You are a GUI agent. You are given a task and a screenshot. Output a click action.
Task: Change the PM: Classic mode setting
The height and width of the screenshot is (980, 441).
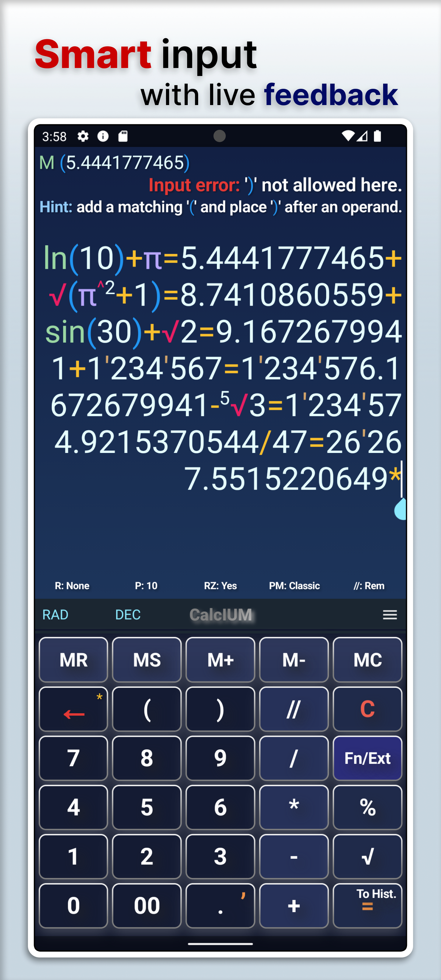click(295, 586)
